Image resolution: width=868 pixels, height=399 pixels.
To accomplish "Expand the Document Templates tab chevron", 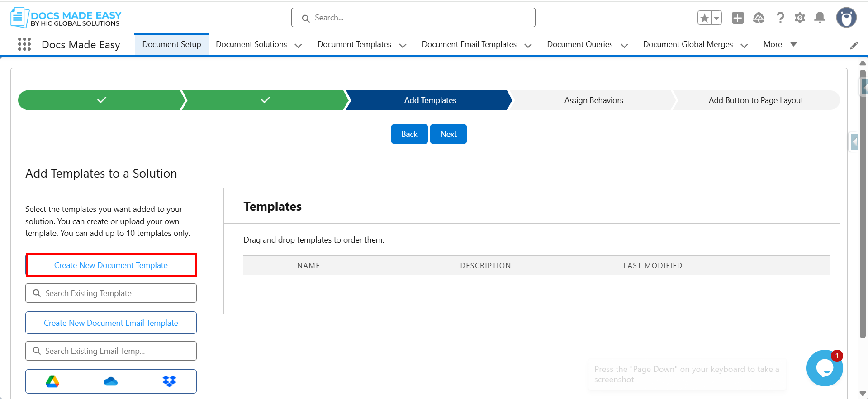I will pyautogui.click(x=403, y=45).
